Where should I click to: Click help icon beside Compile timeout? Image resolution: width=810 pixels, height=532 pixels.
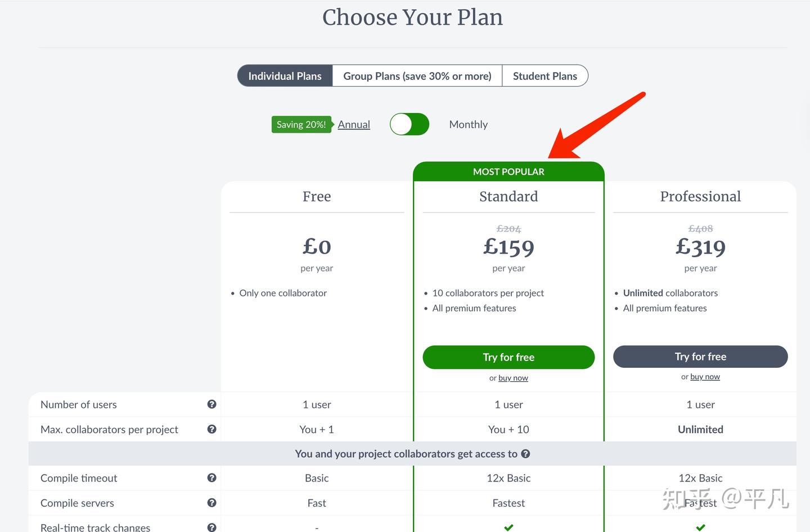[211, 478]
